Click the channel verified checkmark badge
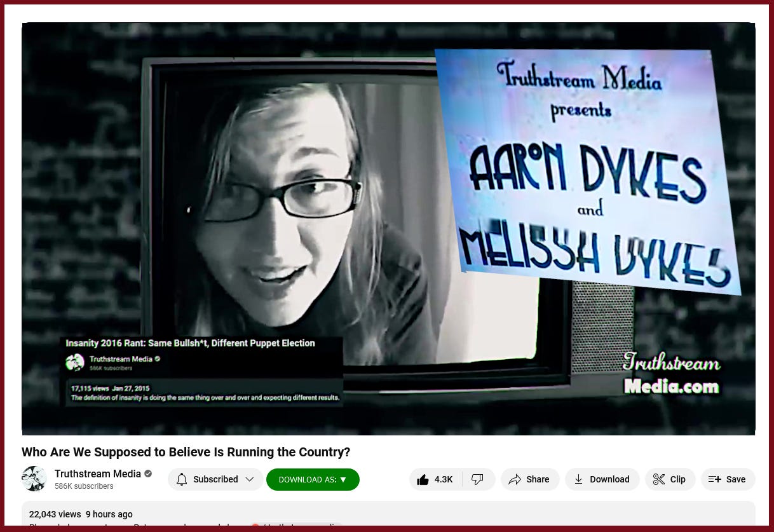 (x=148, y=474)
